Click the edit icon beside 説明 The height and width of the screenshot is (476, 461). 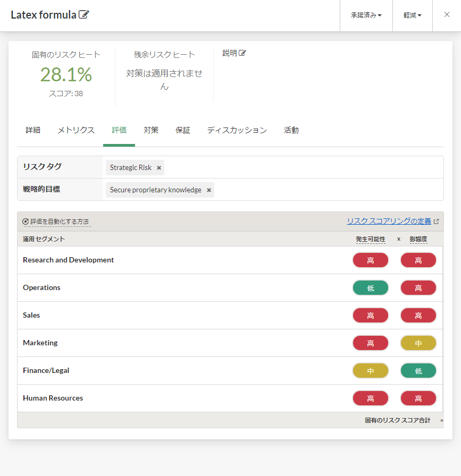tap(242, 53)
